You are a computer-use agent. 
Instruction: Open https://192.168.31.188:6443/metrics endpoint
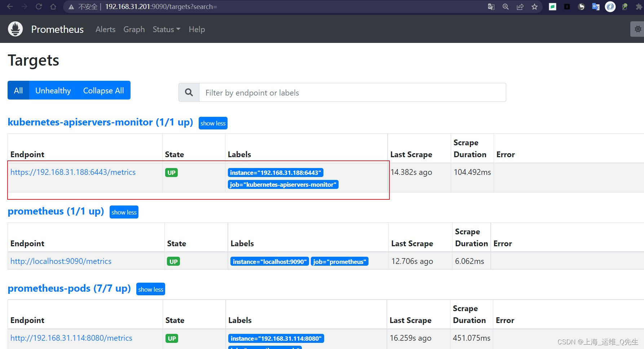point(73,172)
